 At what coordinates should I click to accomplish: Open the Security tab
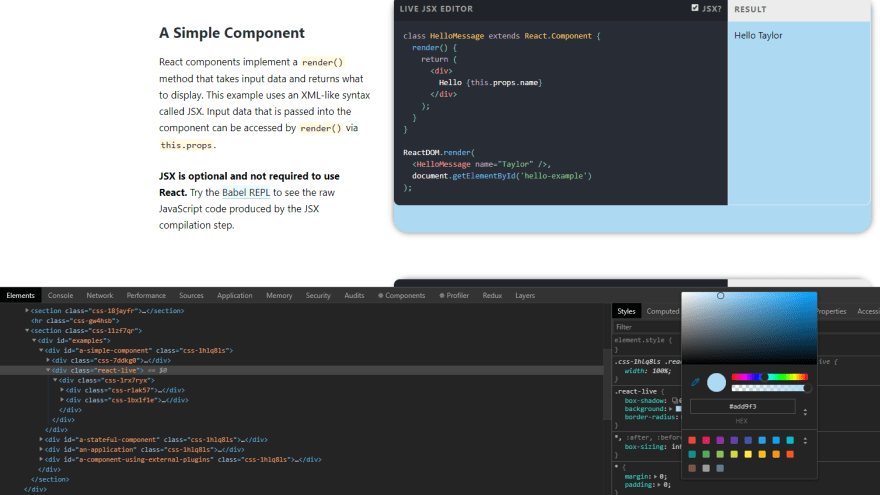pos(318,295)
